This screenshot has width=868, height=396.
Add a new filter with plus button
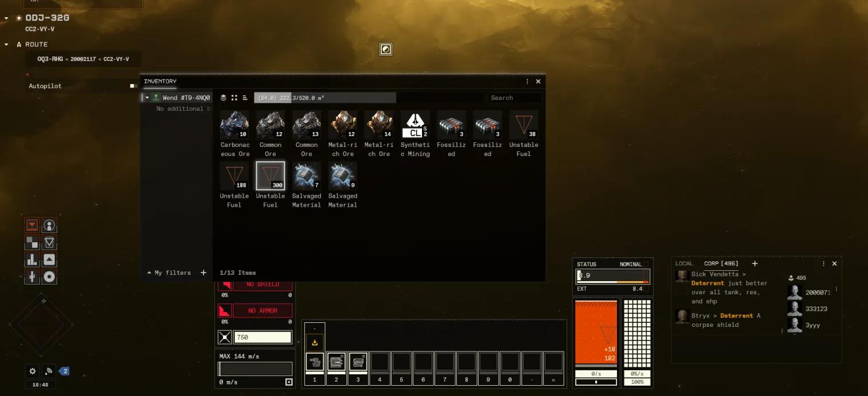tap(203, 273)
